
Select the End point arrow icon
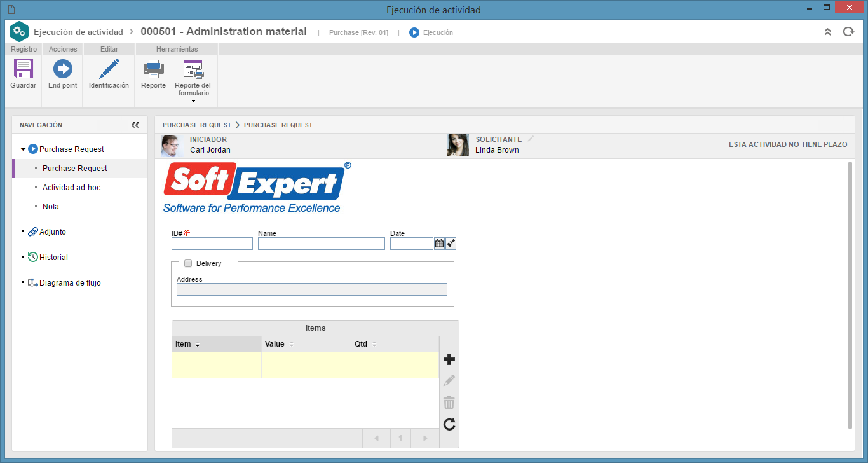[62, 69]
